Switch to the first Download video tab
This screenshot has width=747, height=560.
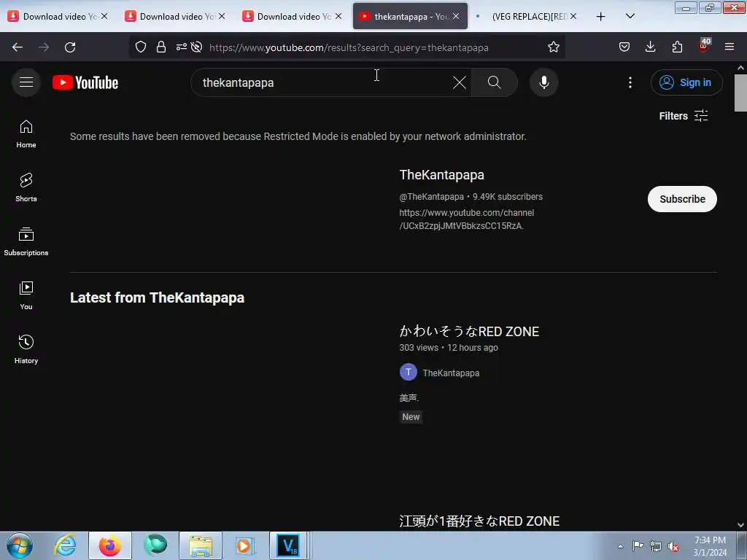click(56, 17)
